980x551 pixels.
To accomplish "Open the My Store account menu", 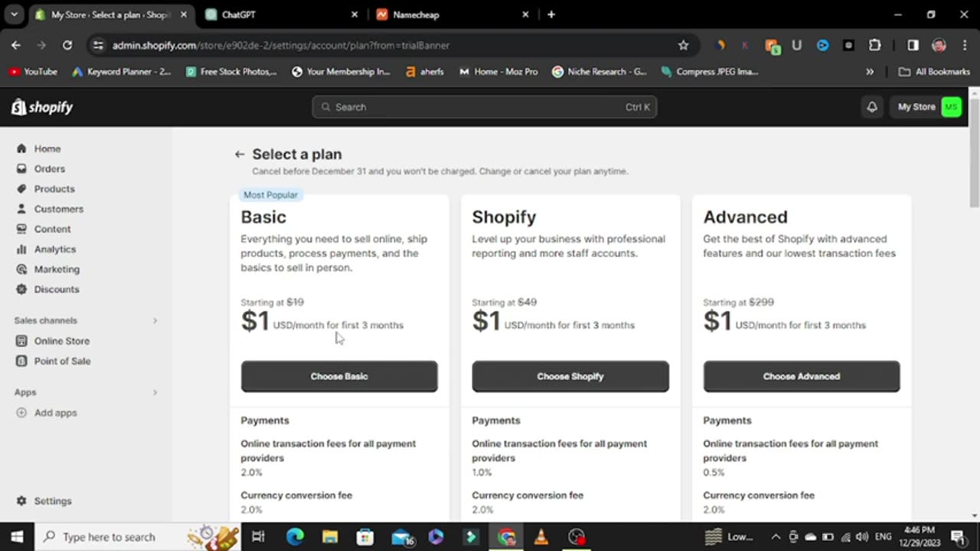I will point(929,107).
